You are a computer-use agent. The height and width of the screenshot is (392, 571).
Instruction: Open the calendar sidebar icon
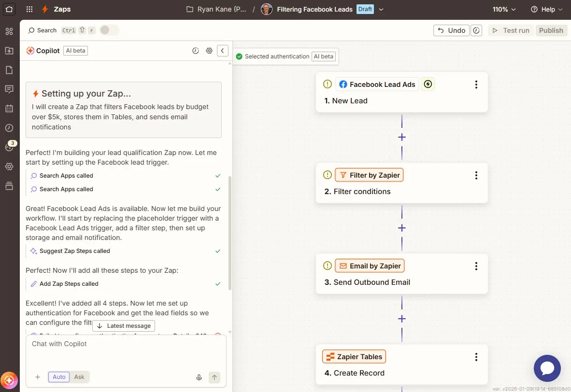coord(9,109)
